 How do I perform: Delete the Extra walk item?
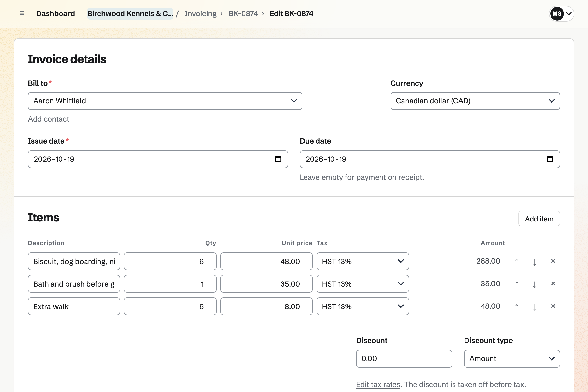tap(553, 306)
